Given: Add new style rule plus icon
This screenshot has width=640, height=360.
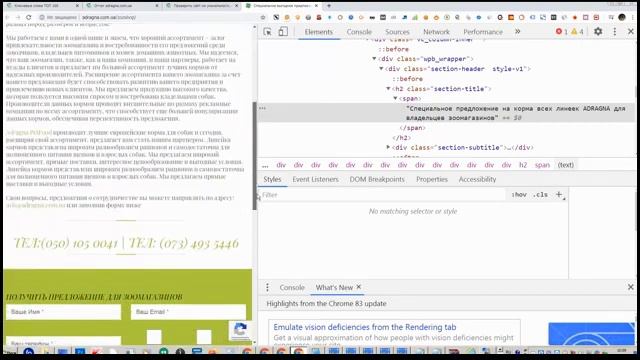Looking at the screenshot, I should click(559, 195).
